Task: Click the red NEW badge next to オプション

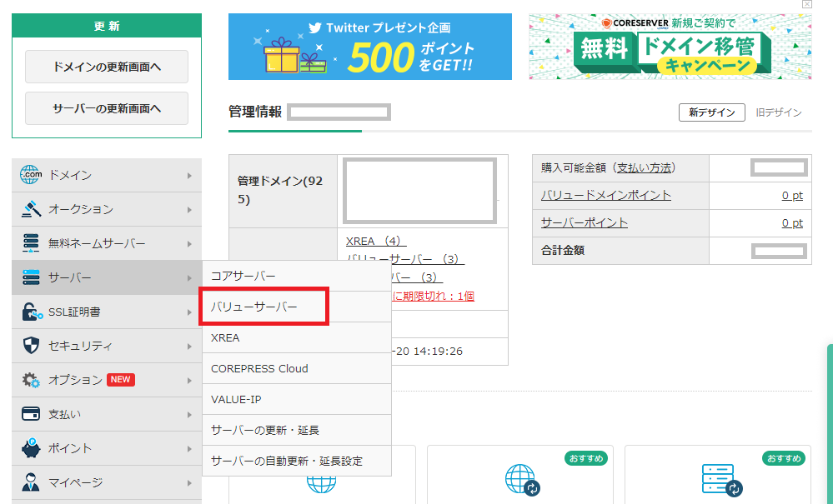Action: (x=121, y=379)
